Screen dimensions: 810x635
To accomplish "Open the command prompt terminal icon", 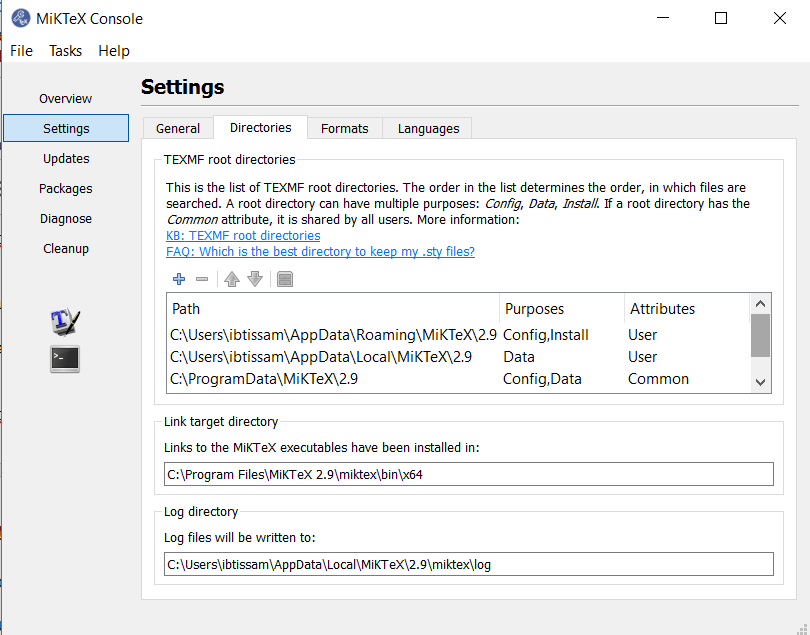I will click(65, 359).
